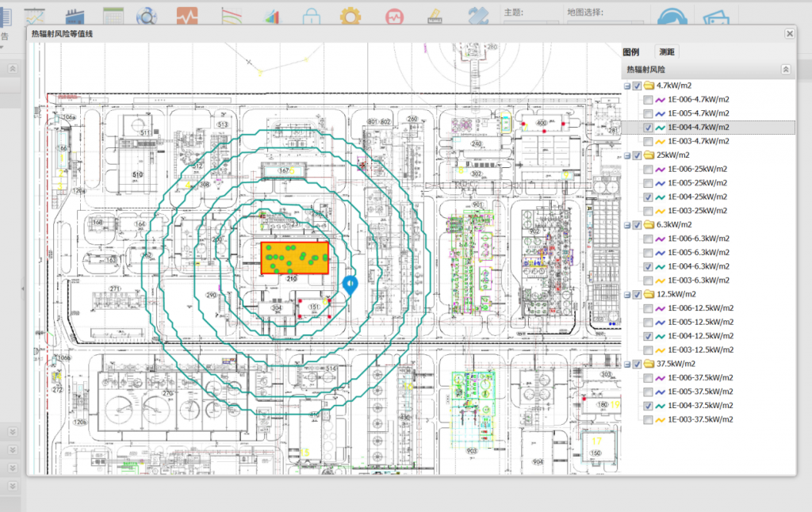Click the purple line icon for 1E-006-4.7kW/m2
This screenshot has height=512, width=812.
click(x=660, y=100)
